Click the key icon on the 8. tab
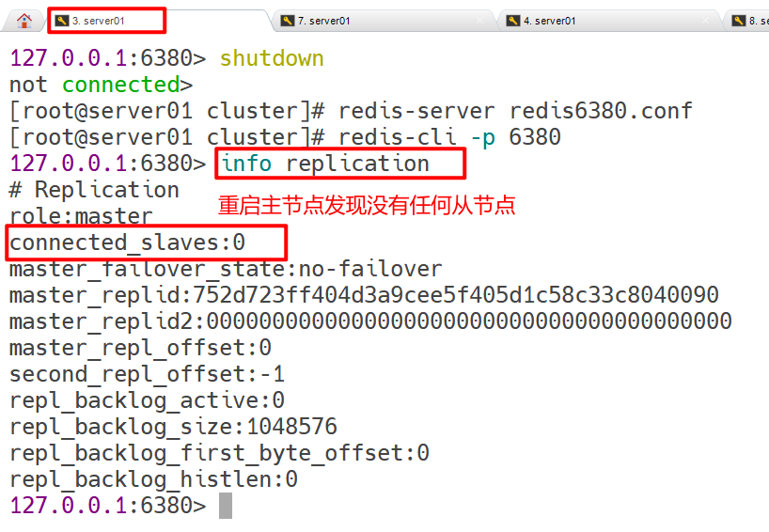The height and width of the screenshot is (532, 769). (x=738, y=21)
